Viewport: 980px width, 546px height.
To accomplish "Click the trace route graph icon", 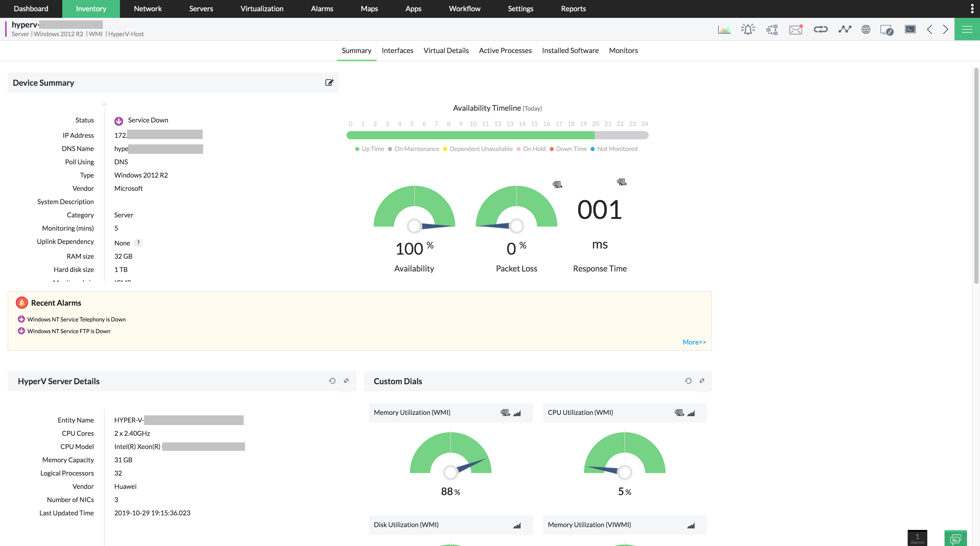I will 844,29.
